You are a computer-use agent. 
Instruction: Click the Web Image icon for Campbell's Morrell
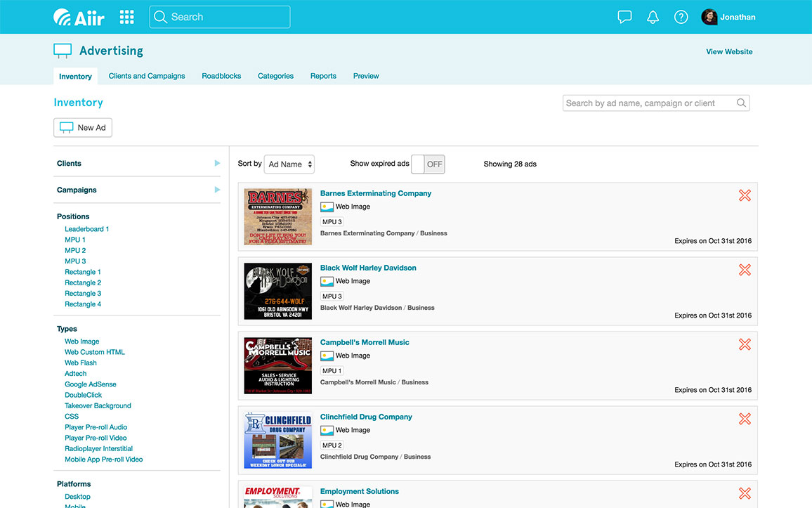[327, 356]
